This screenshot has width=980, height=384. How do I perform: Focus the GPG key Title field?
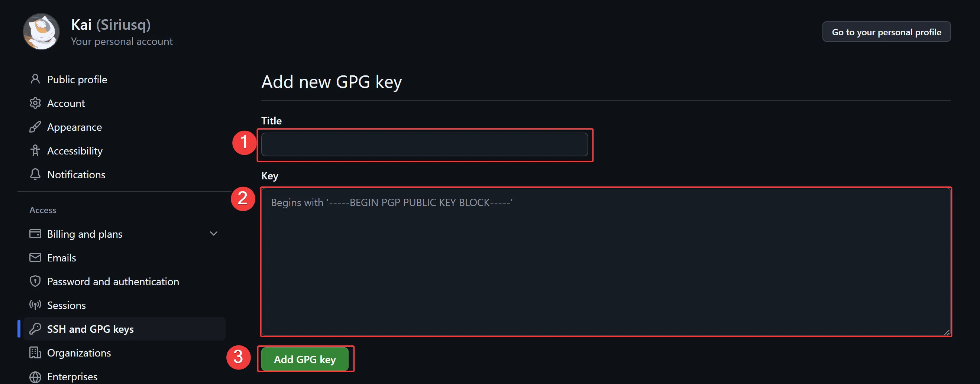pyautogui.click(x=424, y=144)
